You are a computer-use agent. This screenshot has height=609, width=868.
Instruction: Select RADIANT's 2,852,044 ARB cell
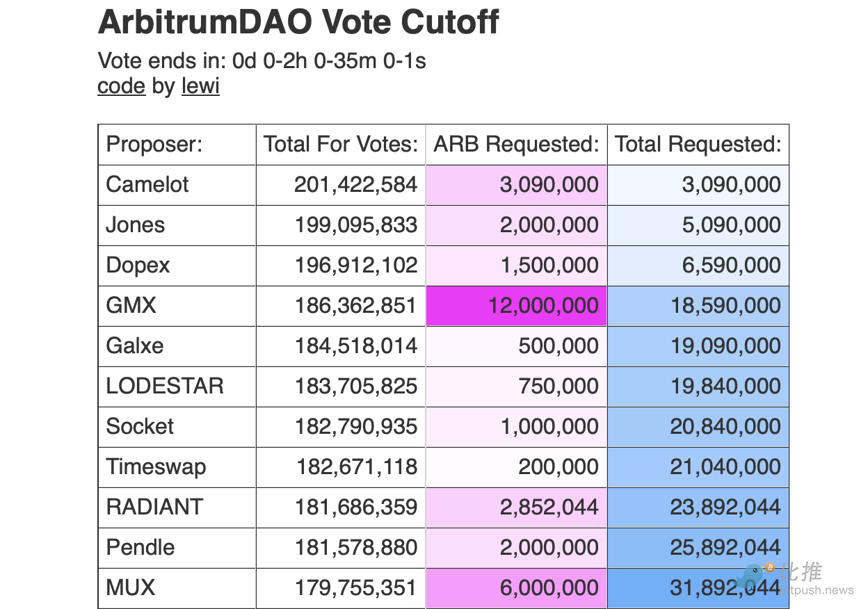(549, 507)
